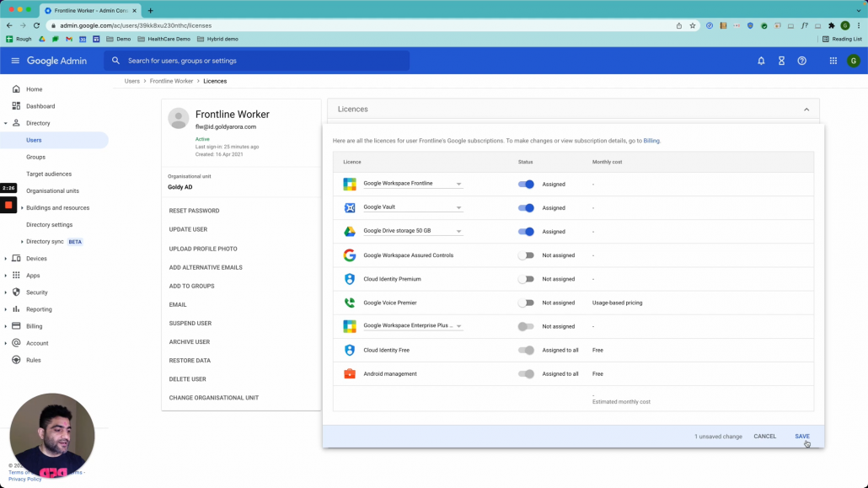The height and width of the screenshot is (488, 868).
Task: Enable Google Voice Premier licence
Action: pos(526,303)
